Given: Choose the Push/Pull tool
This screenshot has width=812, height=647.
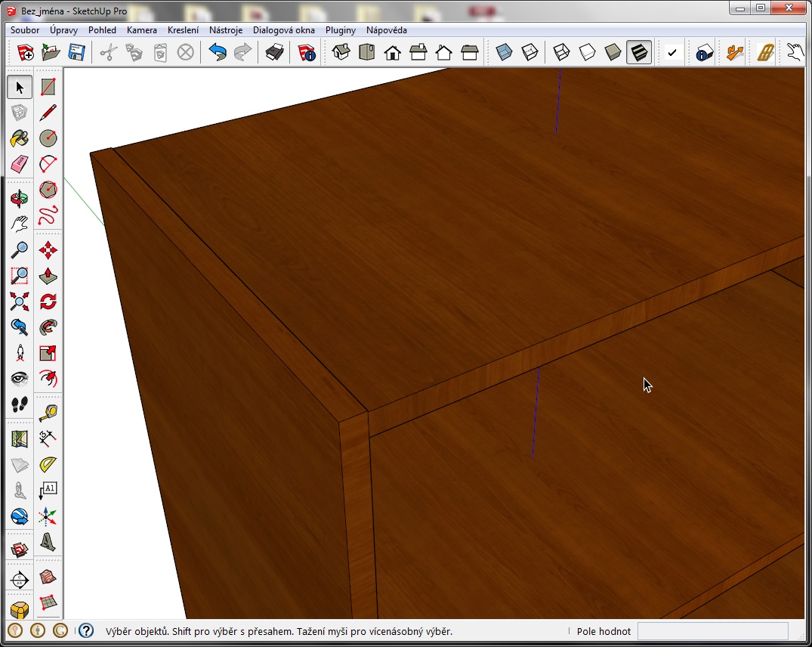Looking at the screenshot, I should 48,276.
